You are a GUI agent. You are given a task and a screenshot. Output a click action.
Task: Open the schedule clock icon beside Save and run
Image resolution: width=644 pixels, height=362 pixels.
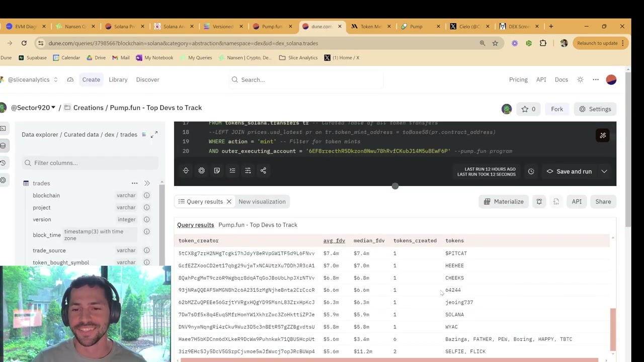531,171
